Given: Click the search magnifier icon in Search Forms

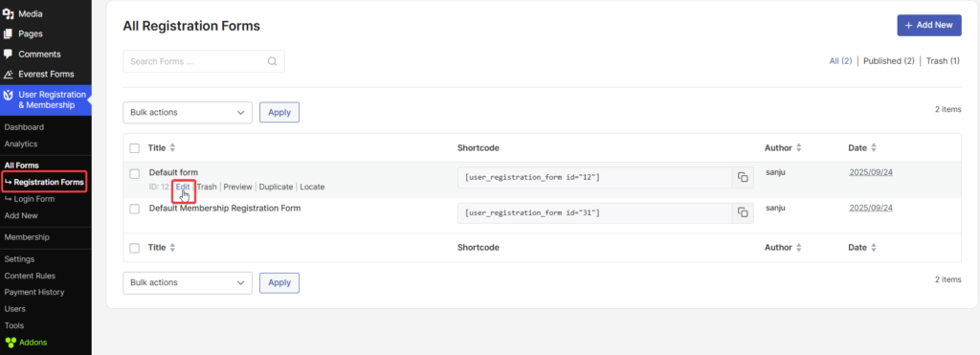Looking at the screenshot, I should pyautogui.click(x=272, y=61).
